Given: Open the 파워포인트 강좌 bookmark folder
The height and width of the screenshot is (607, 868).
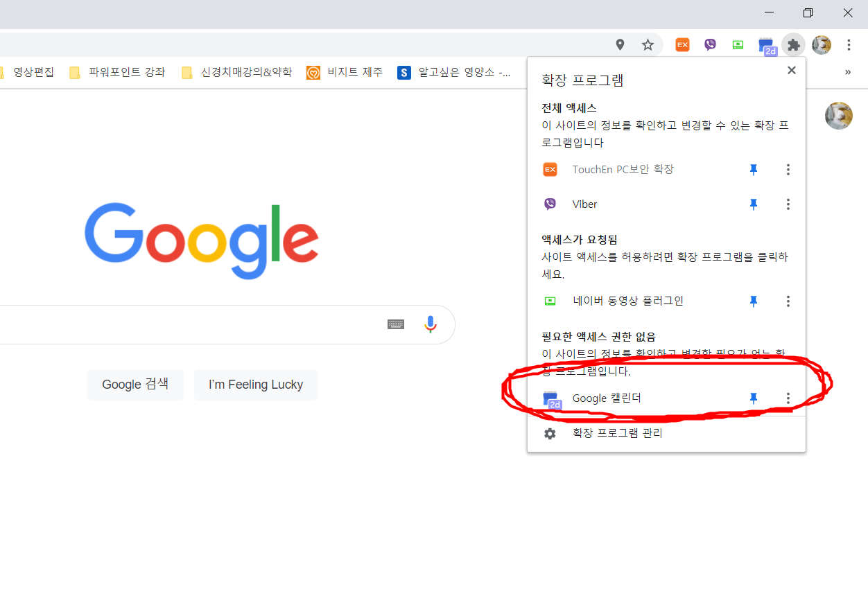Looking at the screenshot, I should point(117,72).
